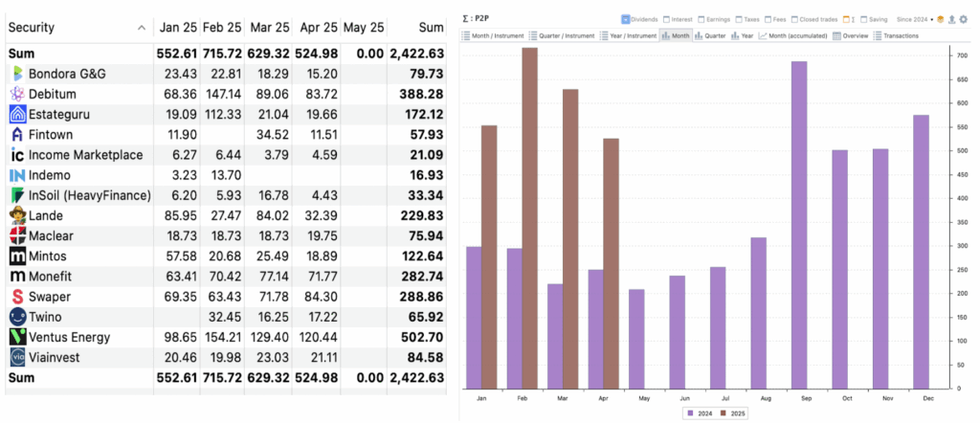
Task: Enable the Saving checkbox
Action: [863, 19]
